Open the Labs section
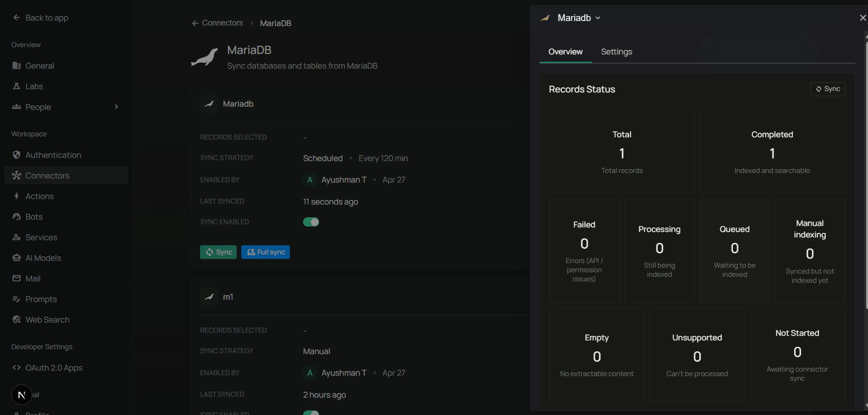Screen dimensions: 868x415 click(x=34, y=86)
